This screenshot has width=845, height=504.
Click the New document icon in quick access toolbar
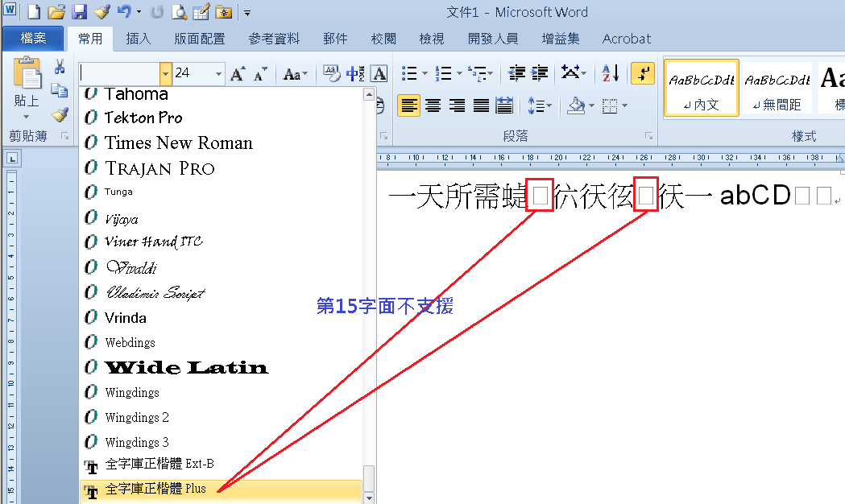34,12
